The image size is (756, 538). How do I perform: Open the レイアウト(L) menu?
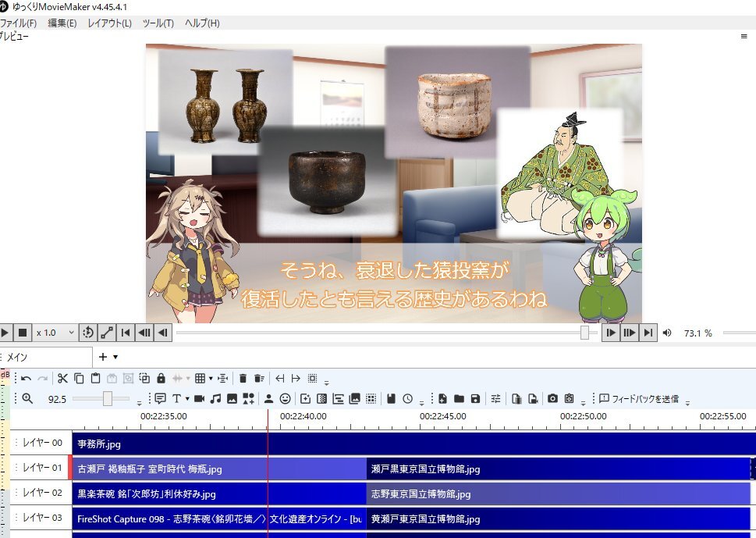pos(109,23)
